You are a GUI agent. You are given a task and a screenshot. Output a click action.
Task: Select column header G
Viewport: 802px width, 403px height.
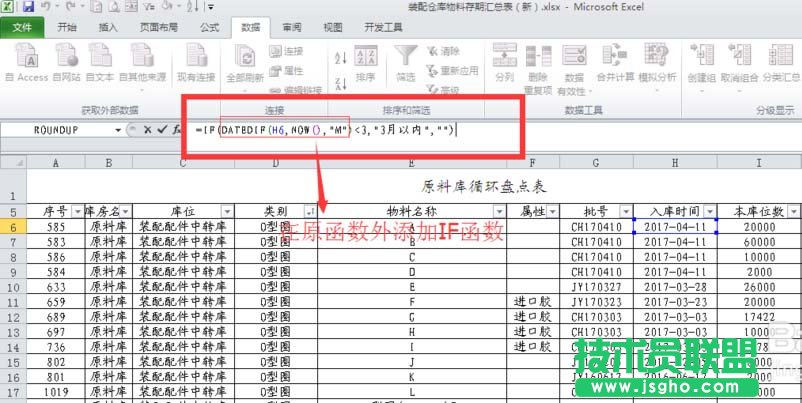(596, 163)
